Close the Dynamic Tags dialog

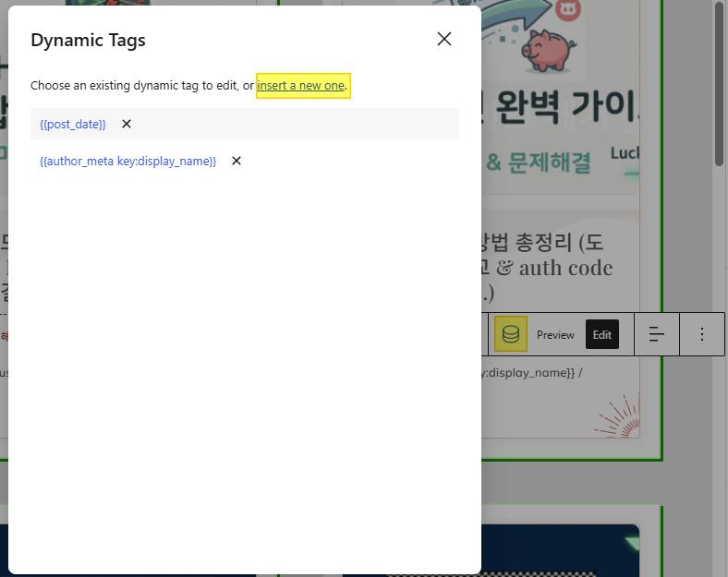click(x=444, y=39)
